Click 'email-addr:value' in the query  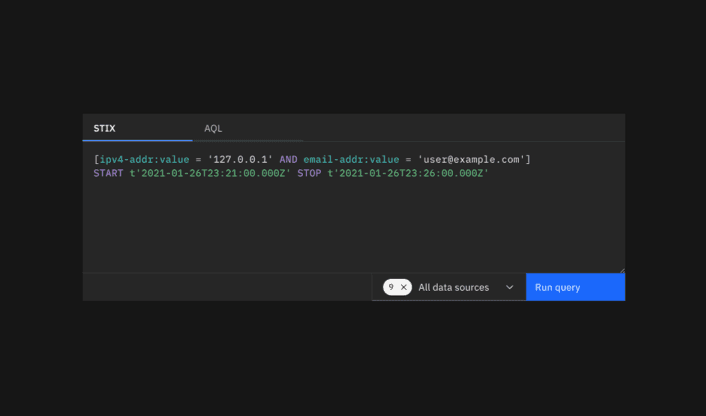pos(351,160)
